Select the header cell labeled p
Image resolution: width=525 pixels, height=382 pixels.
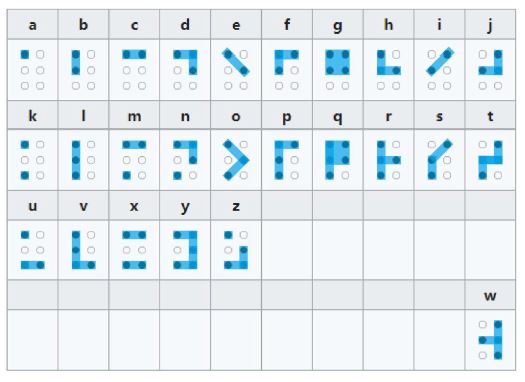(287, 116)
